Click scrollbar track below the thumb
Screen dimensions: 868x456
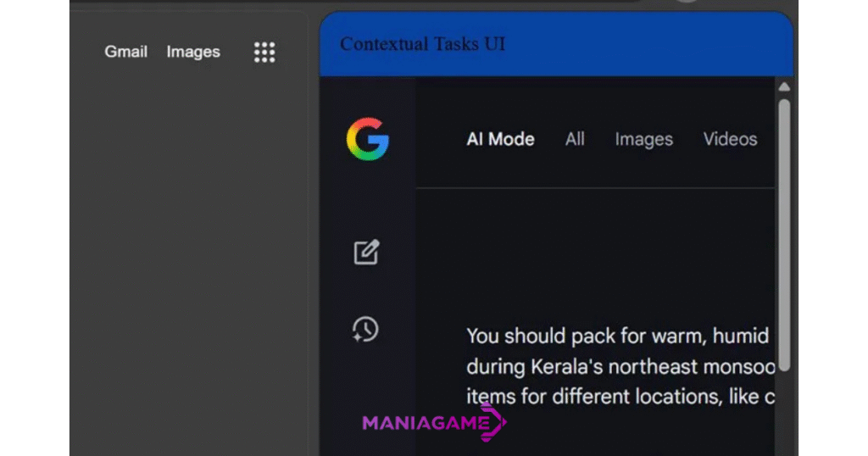click(x=784, y=411)
